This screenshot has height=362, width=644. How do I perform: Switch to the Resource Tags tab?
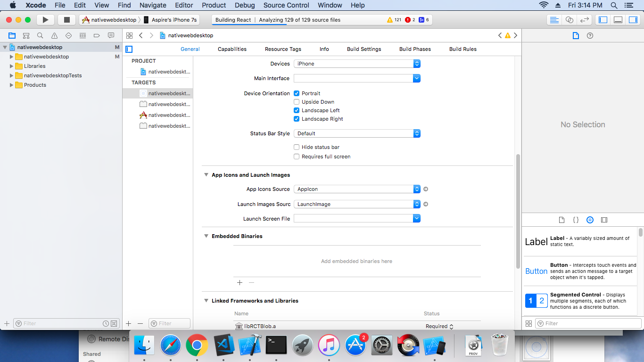click(283, 49)
